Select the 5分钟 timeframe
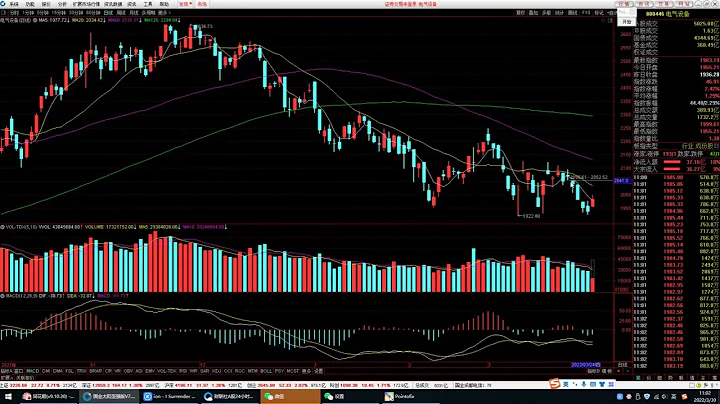The image size is (720, 404). (x=43, y=12)
